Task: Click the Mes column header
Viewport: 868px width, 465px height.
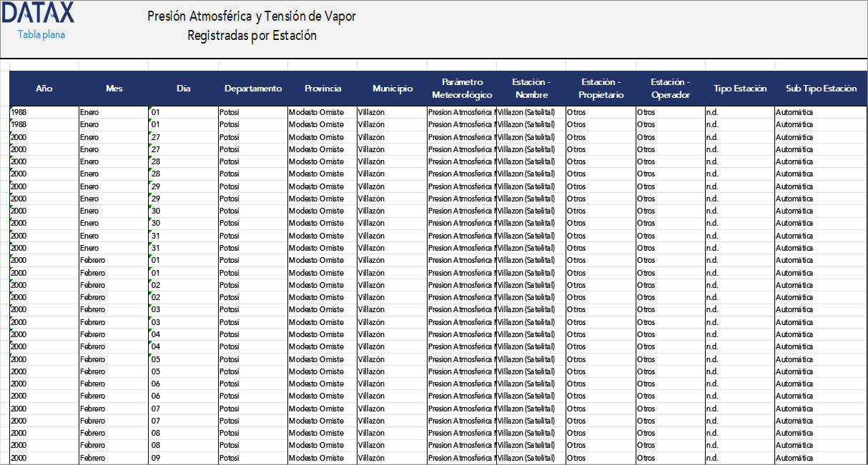Action: coord(114,89)
